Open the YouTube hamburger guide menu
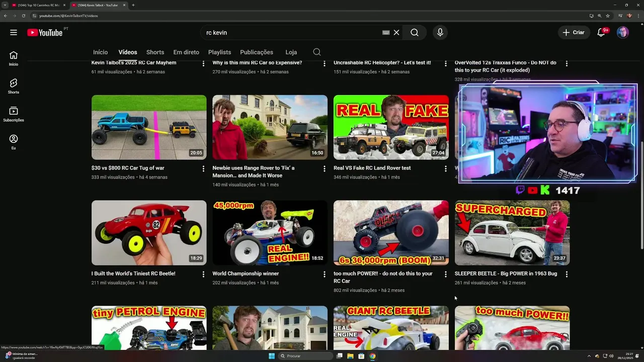The image size is (644, 362). click(x=14, y=33)
